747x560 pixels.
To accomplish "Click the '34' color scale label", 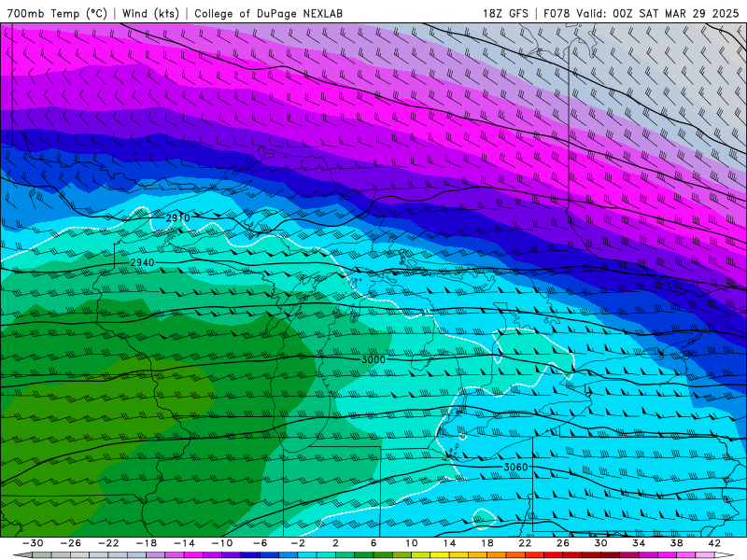I will click(x=639, y=543).
